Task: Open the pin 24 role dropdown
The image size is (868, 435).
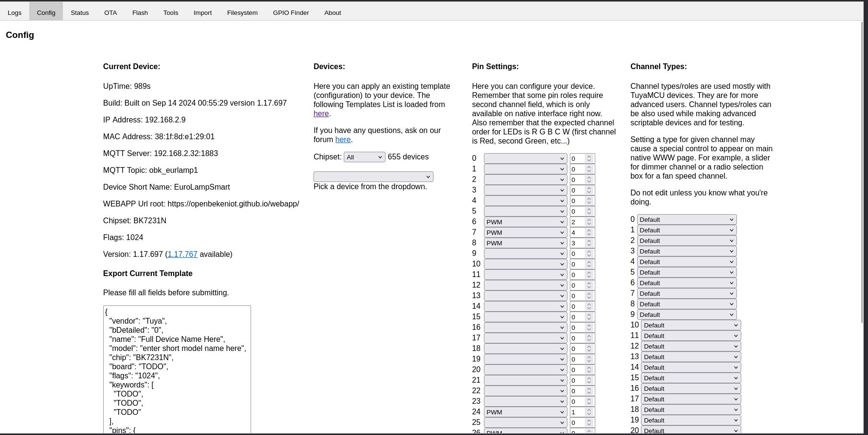Action: pyautogui.click(x=525, y=411)
